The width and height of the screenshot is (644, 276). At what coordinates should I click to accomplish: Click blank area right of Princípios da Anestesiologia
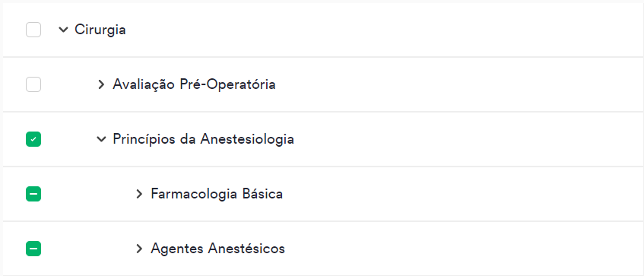click(x=468, y=139)
